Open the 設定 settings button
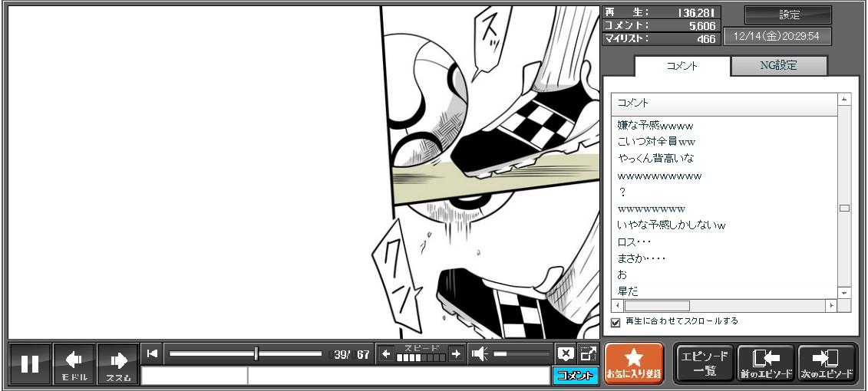 coord(788,15)
